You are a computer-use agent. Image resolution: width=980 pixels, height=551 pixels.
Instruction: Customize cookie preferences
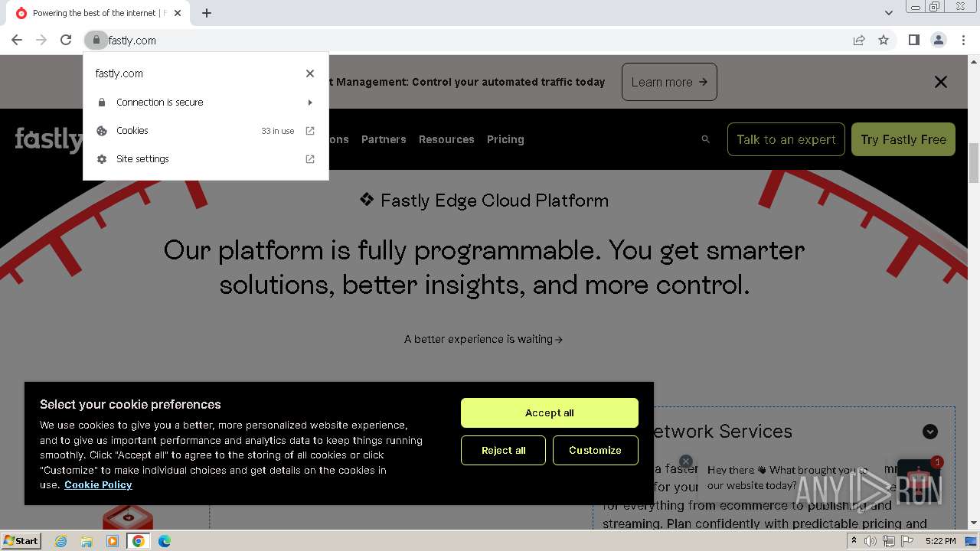point(595,450)
